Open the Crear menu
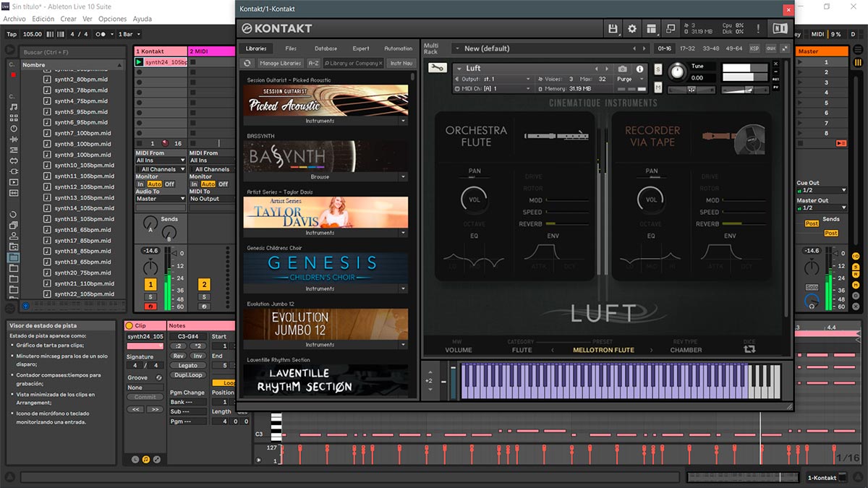This screenshot has height=488, width=868. [68, 19]
